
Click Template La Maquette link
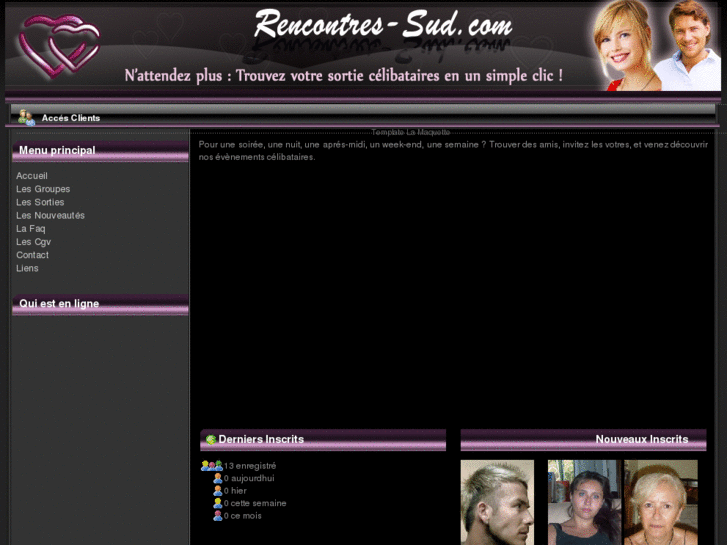click(x=411, y=132)
